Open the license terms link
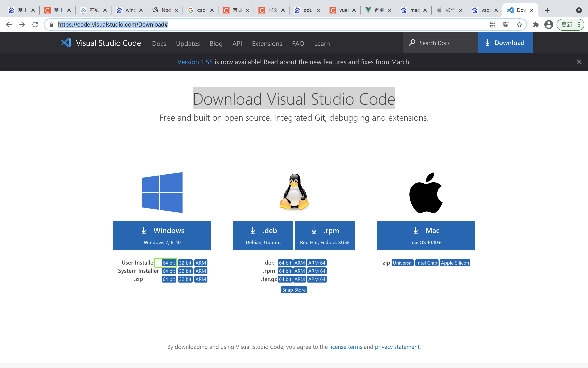The height and width of the screenshot is (368, 588). click(345, 347)
